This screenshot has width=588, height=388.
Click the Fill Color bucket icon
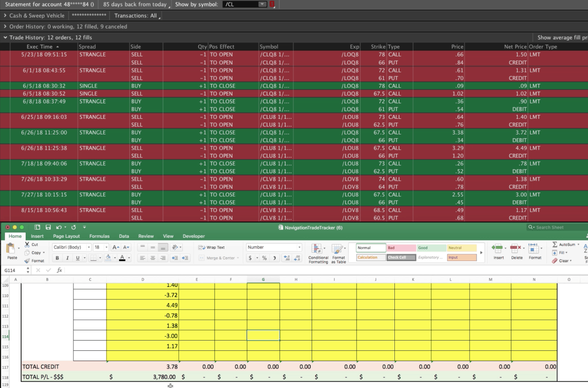tap(108, 258)
